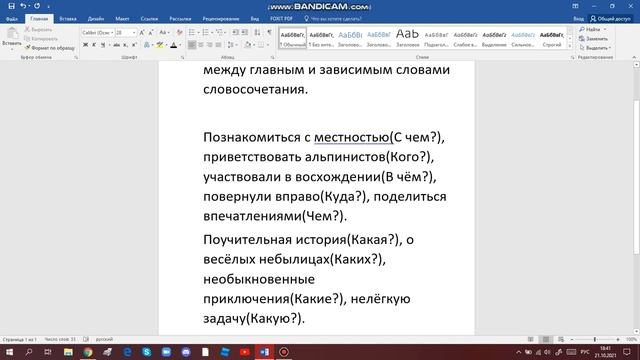The image size is (640, 360).
Task: Click the yellow text highlight color button
Action: point(160,45)
